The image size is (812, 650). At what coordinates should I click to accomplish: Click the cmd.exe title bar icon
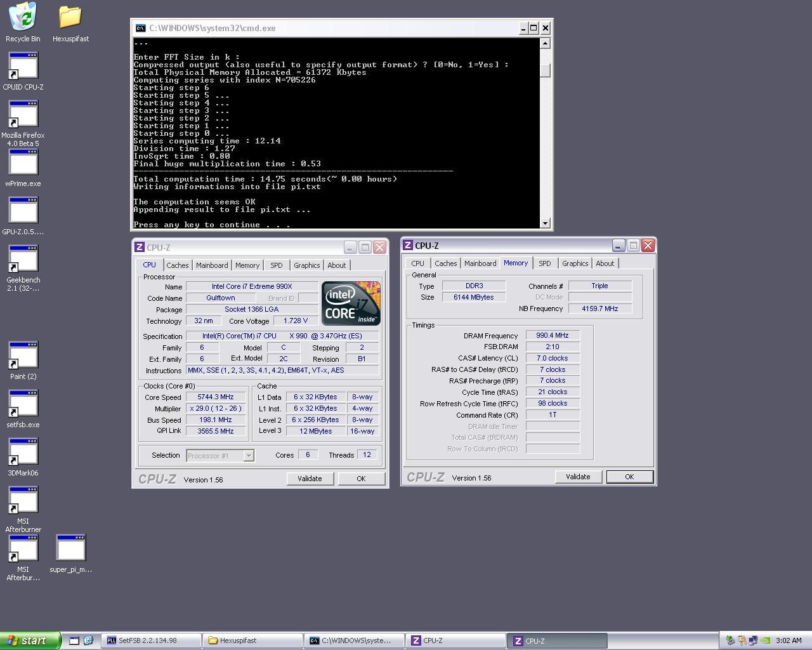[x=140, y=28]
